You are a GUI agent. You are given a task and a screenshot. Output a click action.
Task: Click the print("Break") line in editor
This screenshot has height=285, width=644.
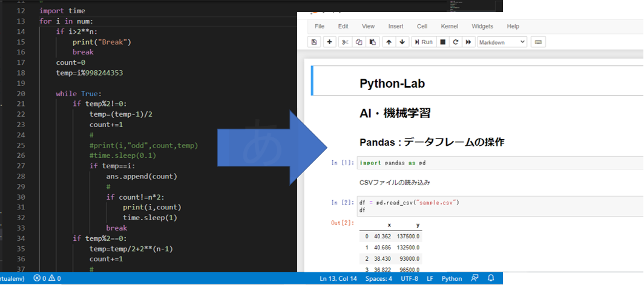102,42
